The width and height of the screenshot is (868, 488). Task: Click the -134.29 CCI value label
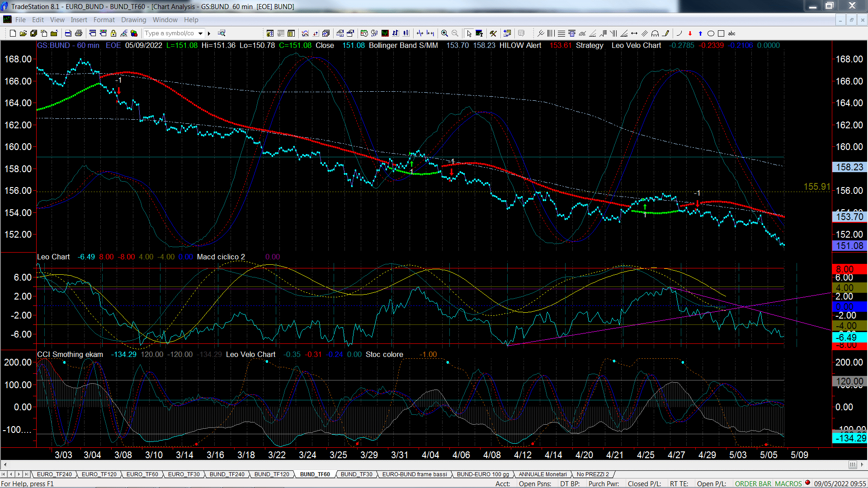tap(849, 438)
